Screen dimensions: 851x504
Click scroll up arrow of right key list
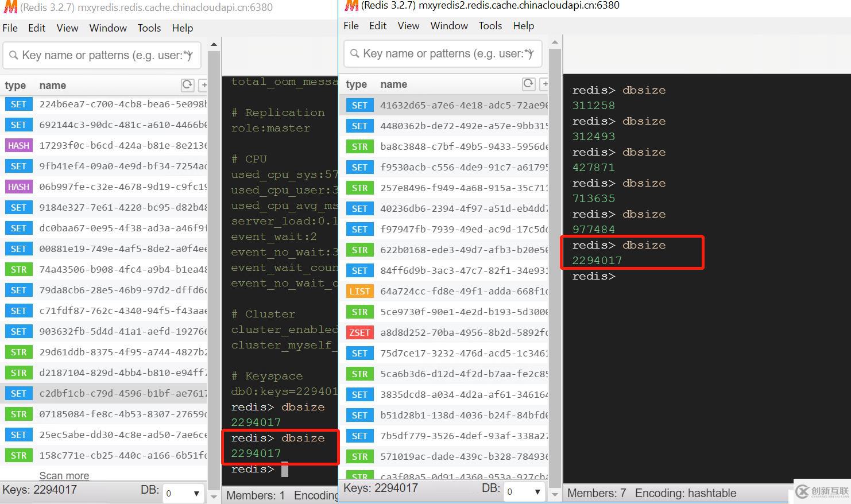pos(555,42)
